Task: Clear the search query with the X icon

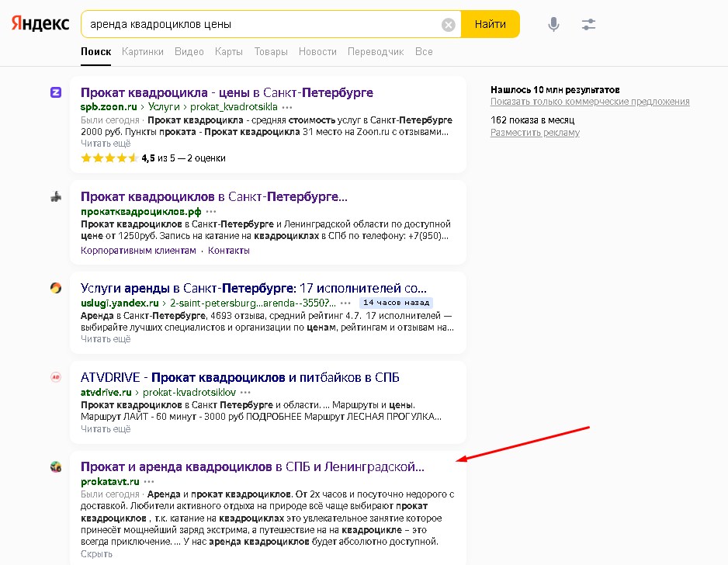Action: (448, 24)
